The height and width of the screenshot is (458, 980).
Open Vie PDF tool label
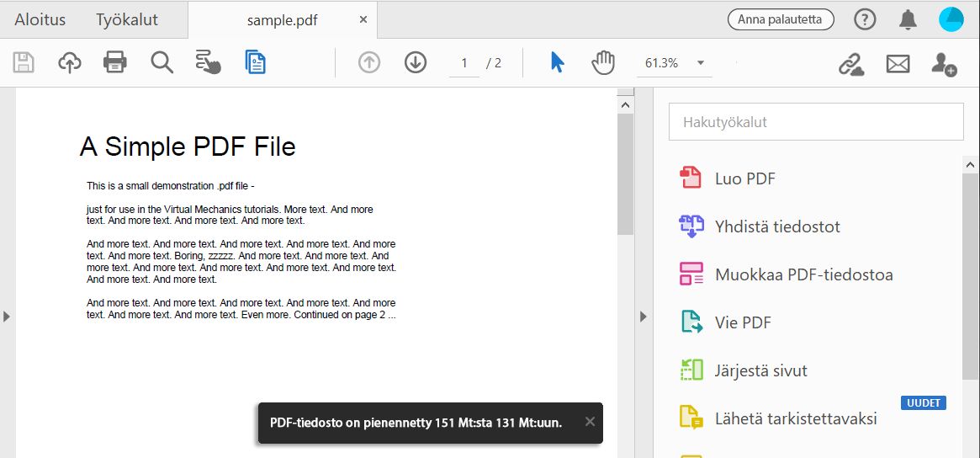pyautogui.click(x=743, y=322)
